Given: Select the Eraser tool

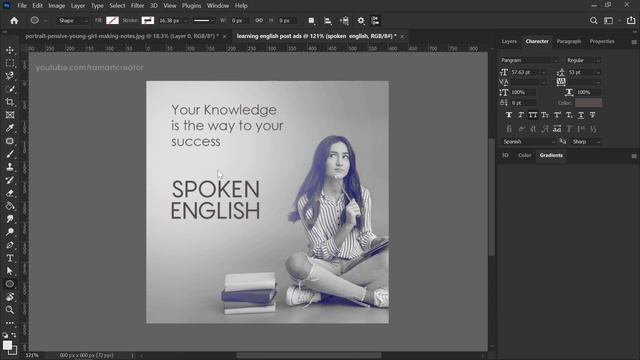Looking at the screenshot, I should [10, 193].
